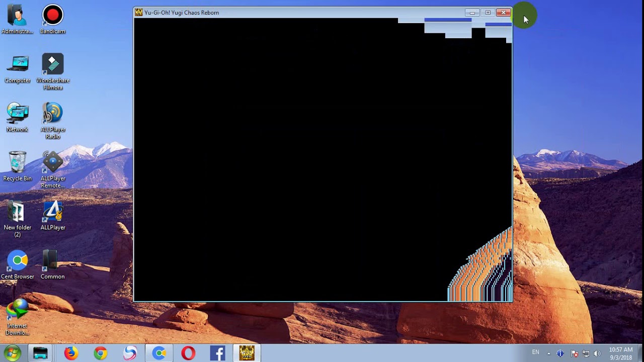
Task: Open the Windows Start menu
Action: pyautogui.click(x=12, y=353)
